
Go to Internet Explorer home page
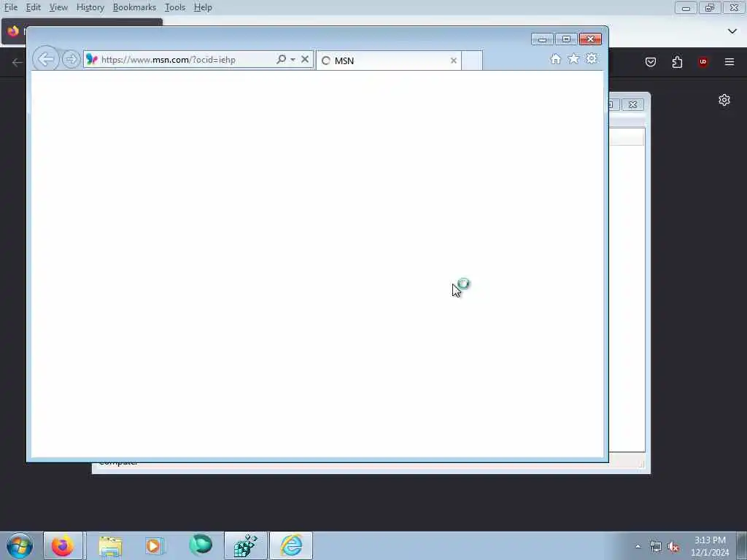[555, 59]
